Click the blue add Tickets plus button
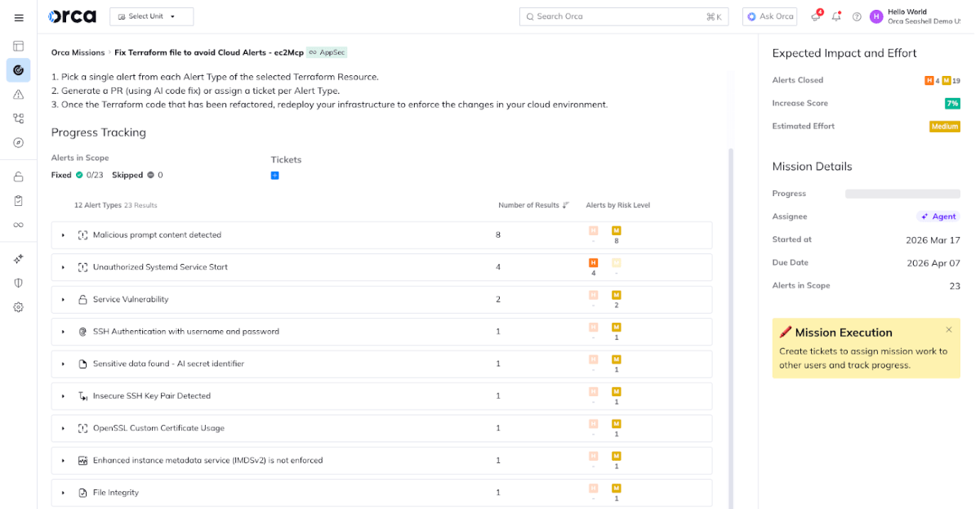980x509 pixels. 275,176
